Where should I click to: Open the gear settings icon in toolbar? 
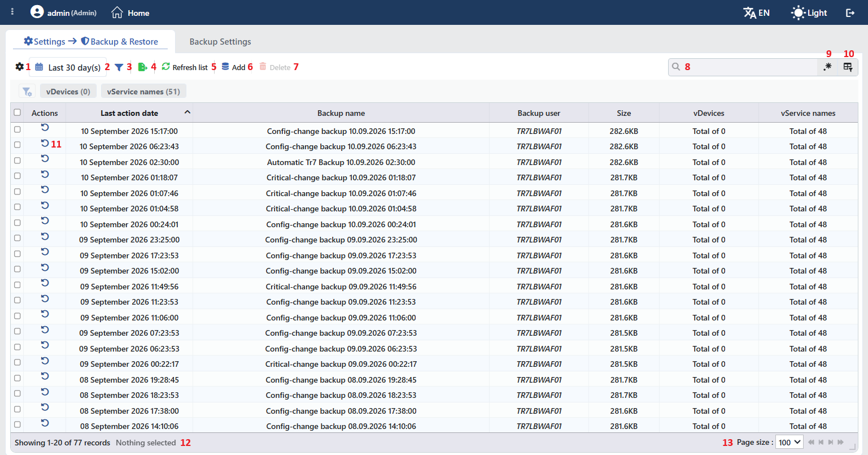(20, 67)
